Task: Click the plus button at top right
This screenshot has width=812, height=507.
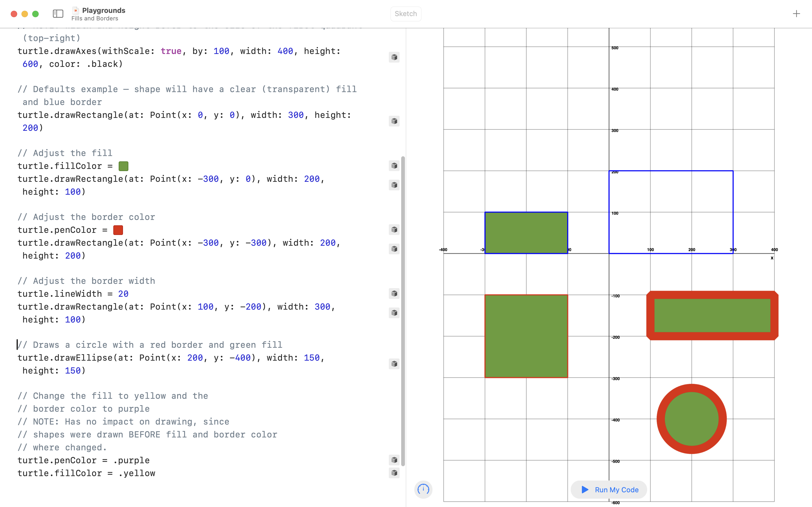Action: (x=796, y=14)
